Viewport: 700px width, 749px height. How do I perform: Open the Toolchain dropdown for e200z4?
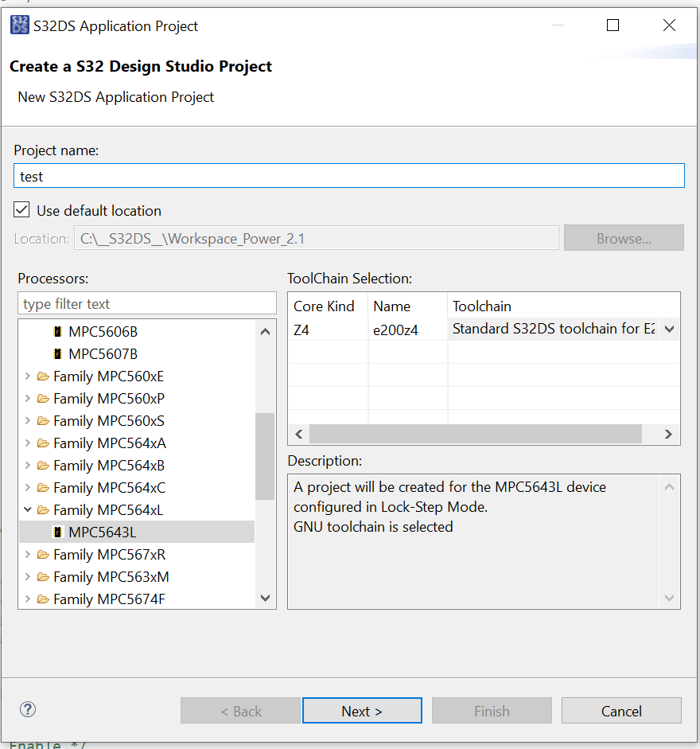(669, 329)
